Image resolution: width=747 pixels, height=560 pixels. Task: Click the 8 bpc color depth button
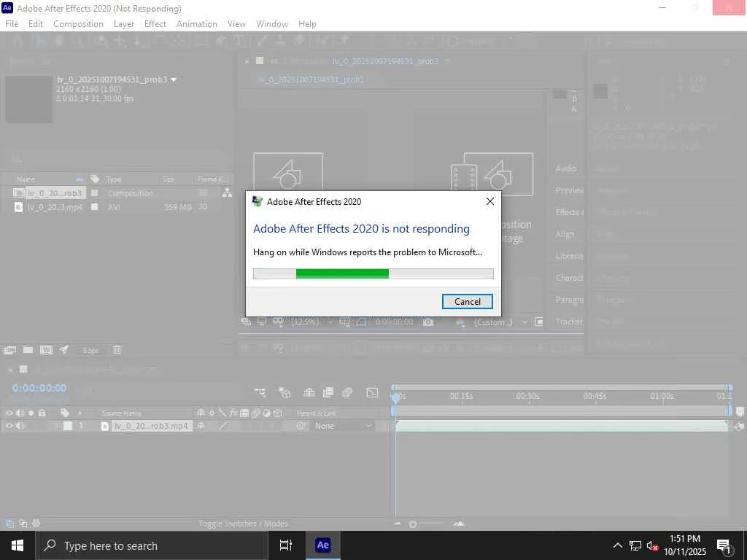pos(90,351)
